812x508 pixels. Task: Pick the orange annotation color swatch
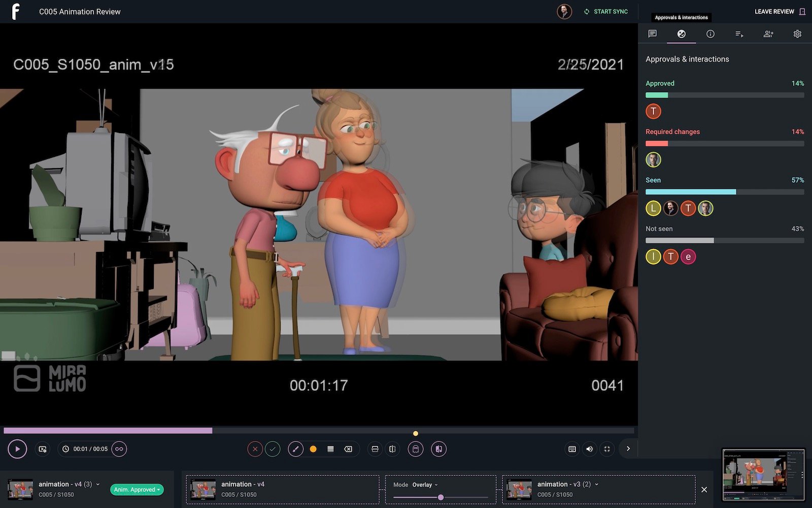pyautogui.click(x=313, y=449)
